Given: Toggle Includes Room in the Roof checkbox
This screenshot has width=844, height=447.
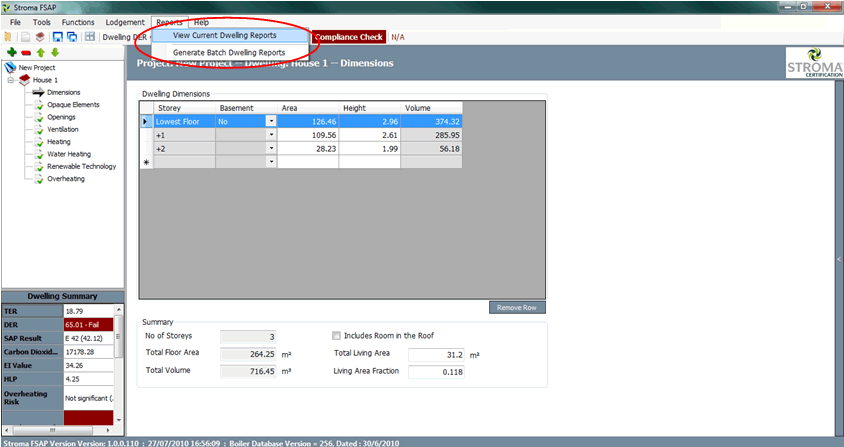Looking at the screenshot, I should (336, 336).
